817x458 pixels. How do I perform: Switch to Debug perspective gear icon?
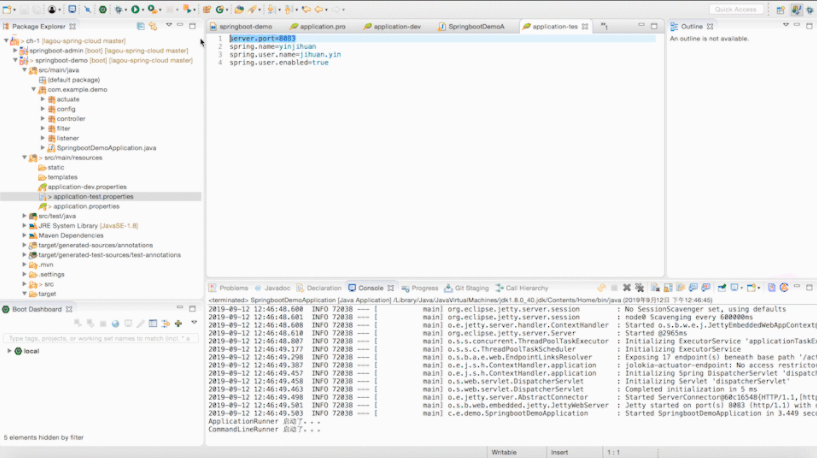coord(810,9)
